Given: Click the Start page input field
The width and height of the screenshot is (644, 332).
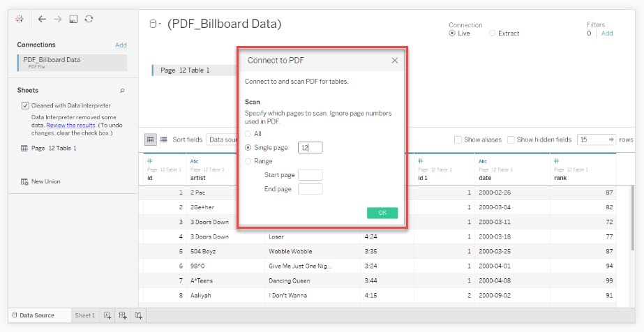Looking at the screenshot, I should 310,175.
